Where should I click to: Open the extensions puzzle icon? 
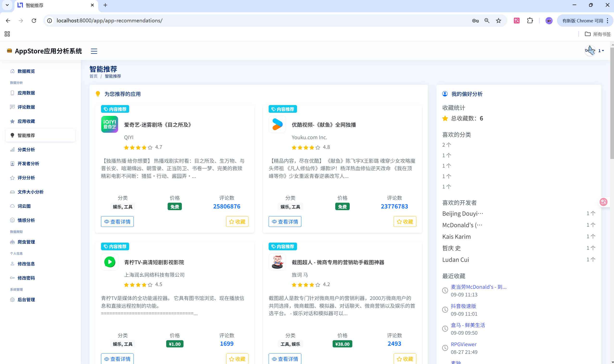[x=530, y=21]
